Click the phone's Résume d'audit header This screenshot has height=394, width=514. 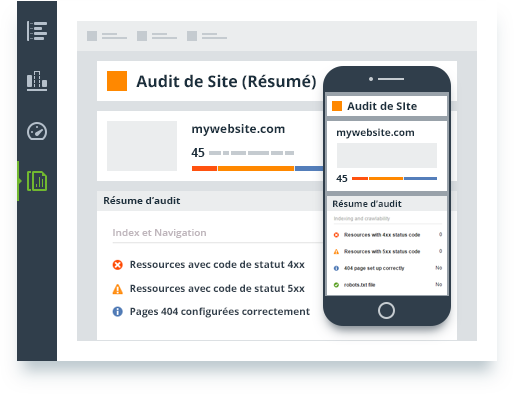point(367,204)
